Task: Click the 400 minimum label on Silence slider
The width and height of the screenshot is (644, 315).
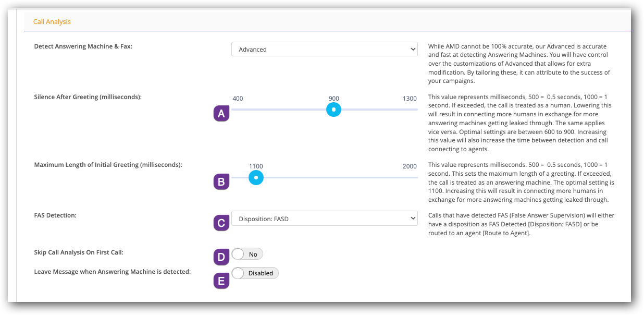Action: coord(238,99)
